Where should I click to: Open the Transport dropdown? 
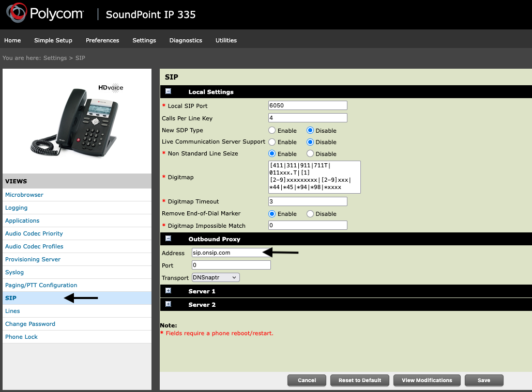215,277
